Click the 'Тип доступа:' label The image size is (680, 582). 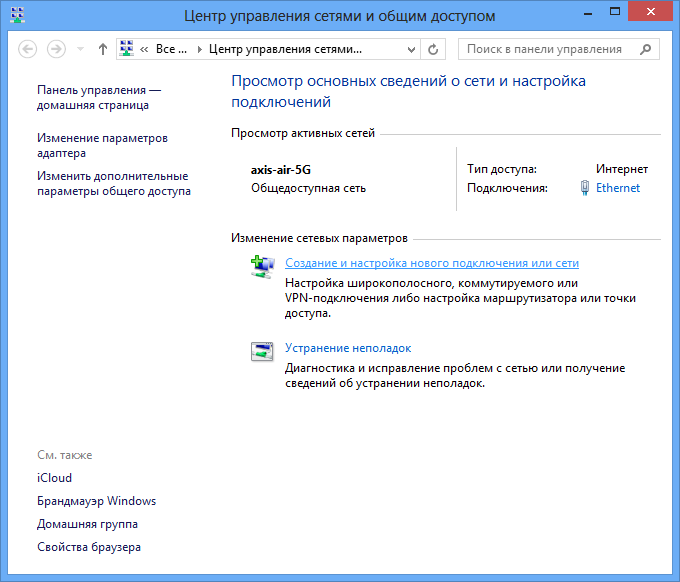502,169
